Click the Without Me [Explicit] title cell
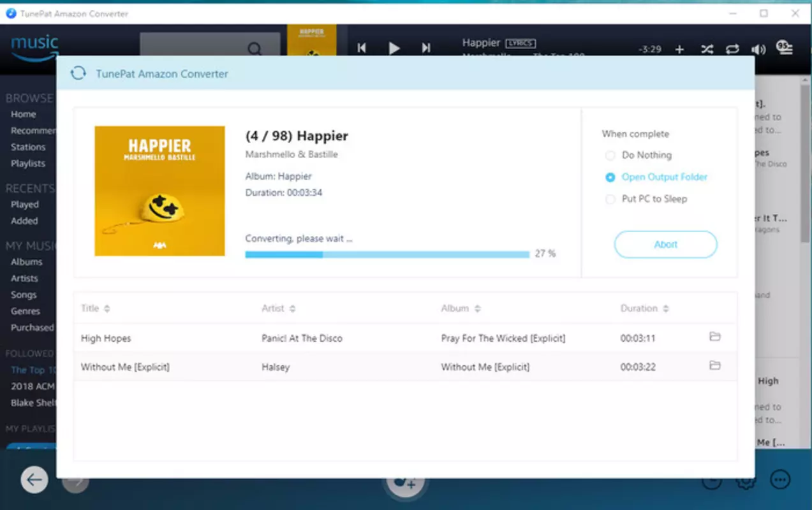The height and width of the screenshot is (510, 812). pos(125,367)
